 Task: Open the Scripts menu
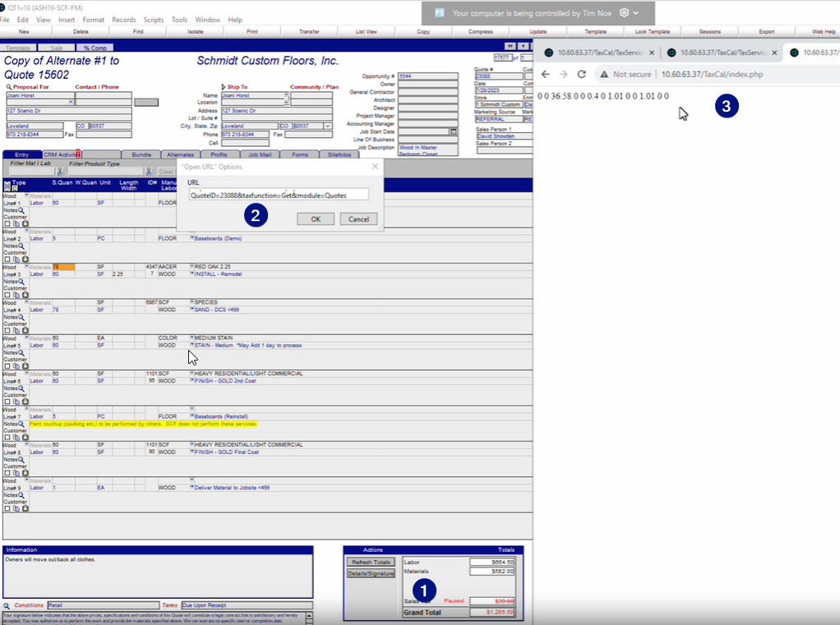point(153,20)
